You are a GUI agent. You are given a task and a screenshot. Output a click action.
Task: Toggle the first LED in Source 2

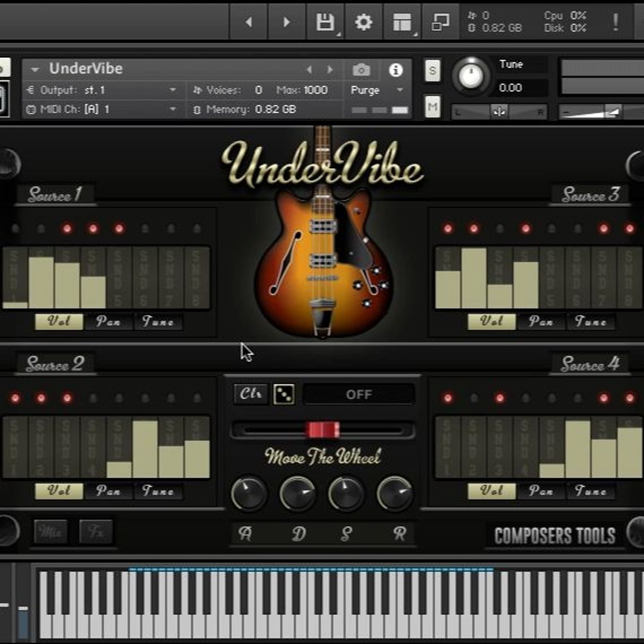(x=16, y=398)
